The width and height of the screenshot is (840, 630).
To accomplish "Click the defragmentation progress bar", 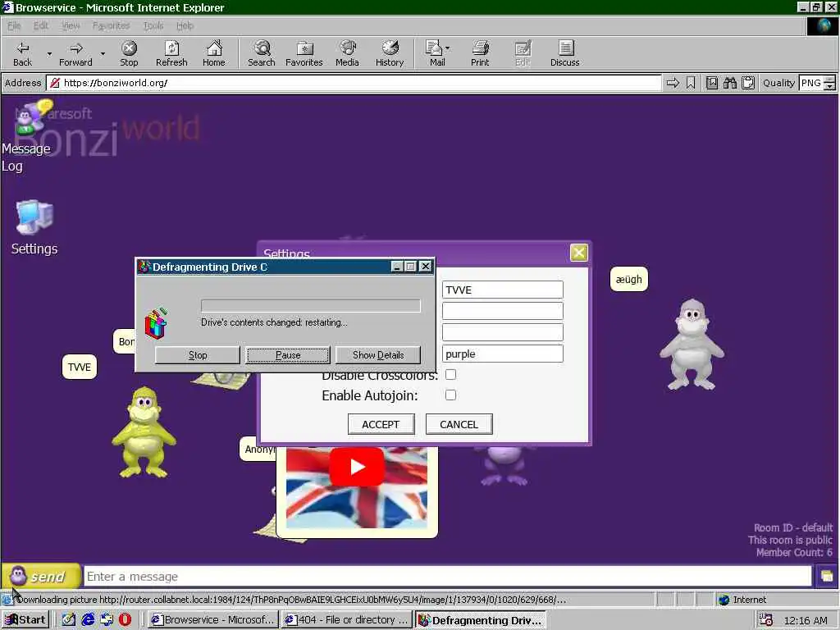I will tap(311, 306).
